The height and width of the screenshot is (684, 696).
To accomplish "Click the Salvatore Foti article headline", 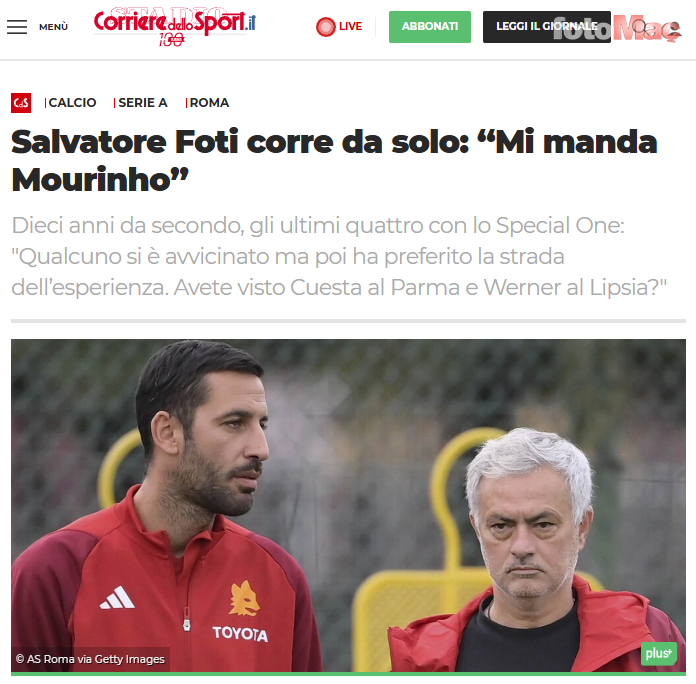I will [x=334, y=161].
